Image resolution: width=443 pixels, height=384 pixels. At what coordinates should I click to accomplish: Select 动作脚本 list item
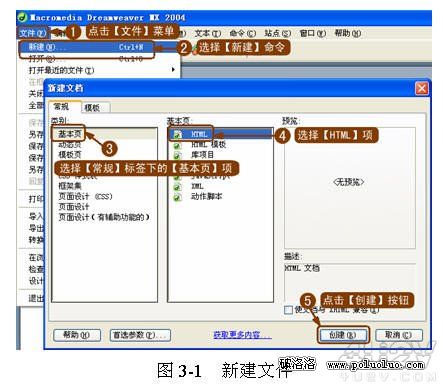[206, 197]
